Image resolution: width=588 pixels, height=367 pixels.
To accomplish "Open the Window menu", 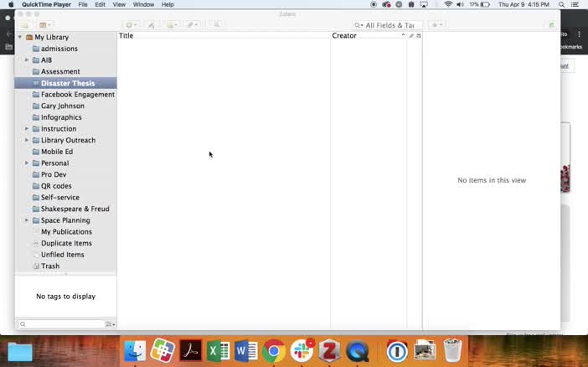I will tap(143, 4).
